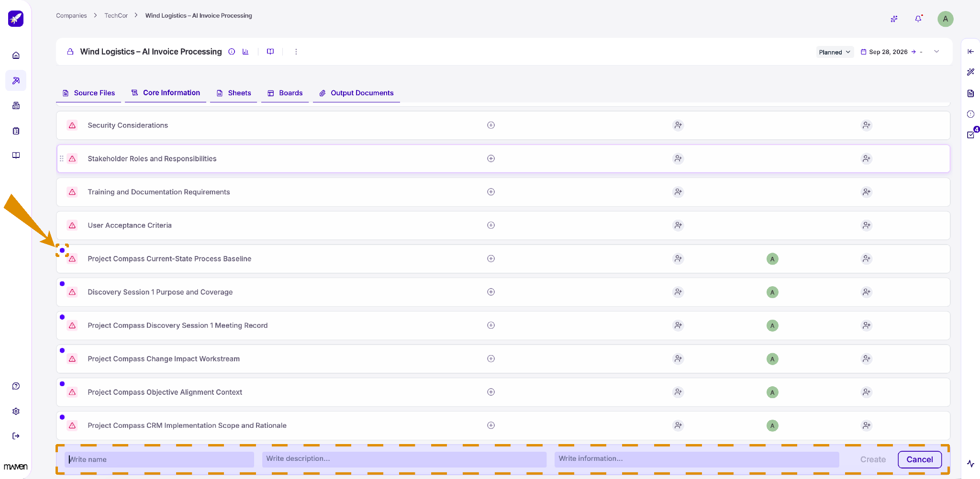The height and width of the screenshot is (479, 980).
Task: Open the home icon in left sidebar
Action: pos(16,56)
